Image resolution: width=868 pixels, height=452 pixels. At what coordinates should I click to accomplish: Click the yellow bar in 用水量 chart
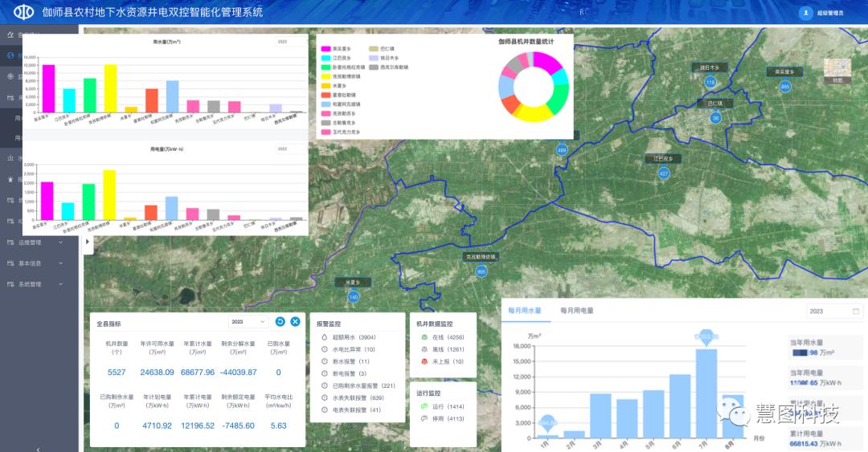tap(111, 88)
